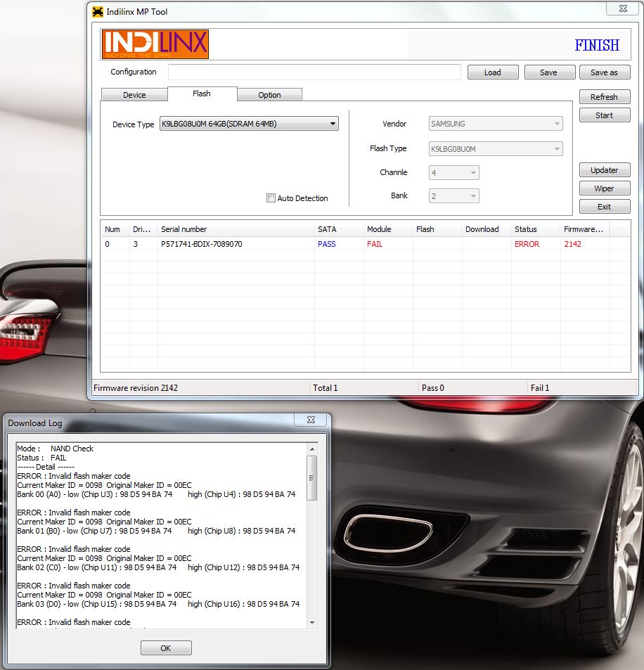Viewport: 644px width, 670px height.
Task: Click the FAIL value under Module
Action: (x=375, y=244)
